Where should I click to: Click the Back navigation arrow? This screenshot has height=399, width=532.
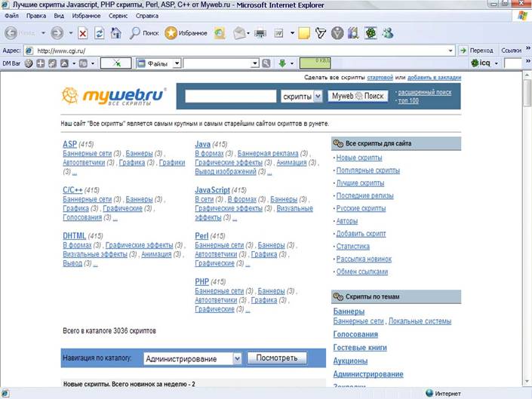pyautogui.click(x=11, y=33)
